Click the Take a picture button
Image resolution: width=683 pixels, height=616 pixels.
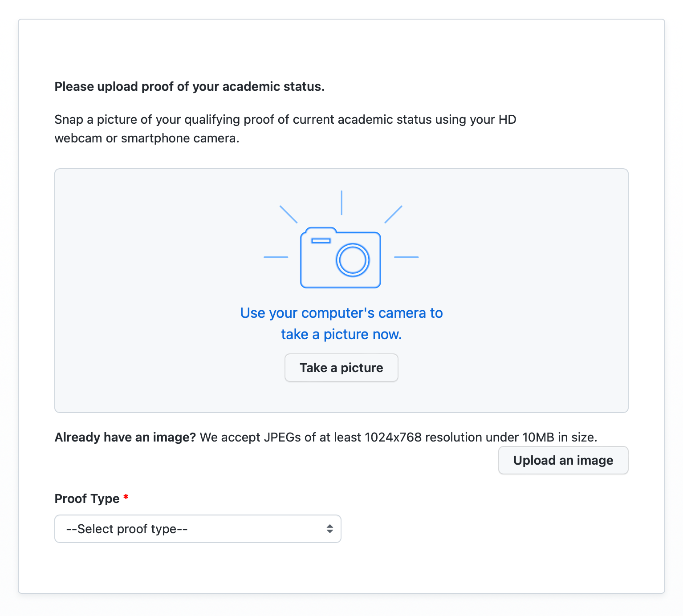(x=341, y=368)
